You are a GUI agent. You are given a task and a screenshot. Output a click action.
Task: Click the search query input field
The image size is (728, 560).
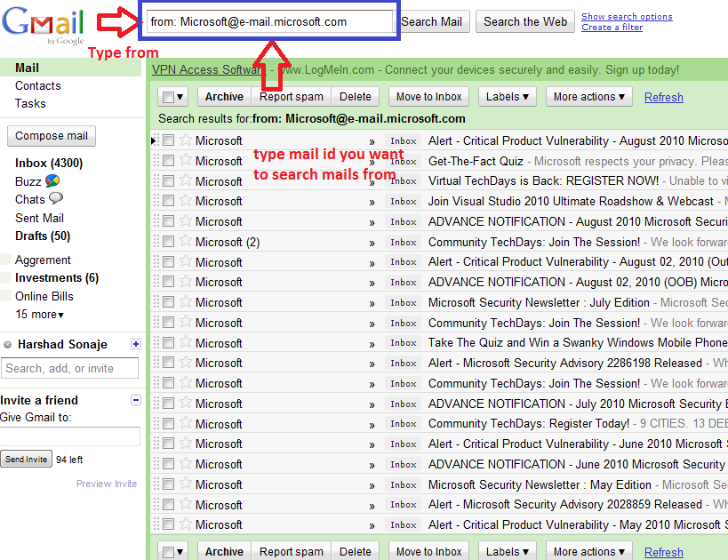(269, 22)
